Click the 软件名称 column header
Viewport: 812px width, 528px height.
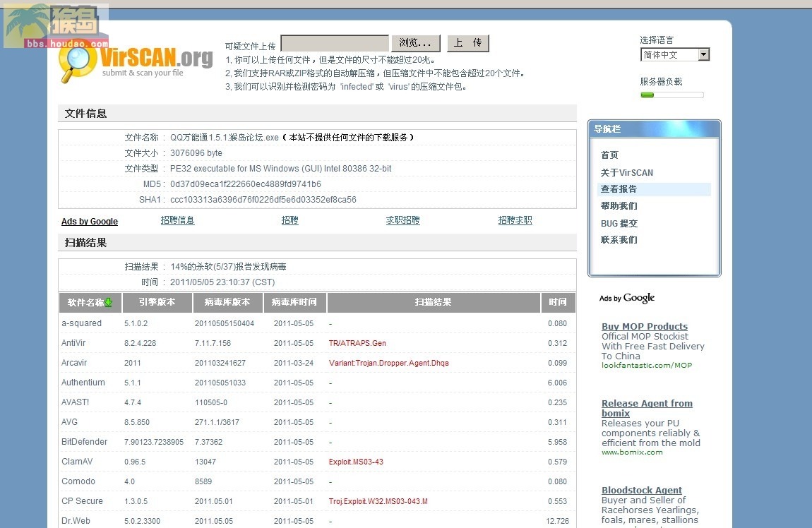(x=90, y=303)
